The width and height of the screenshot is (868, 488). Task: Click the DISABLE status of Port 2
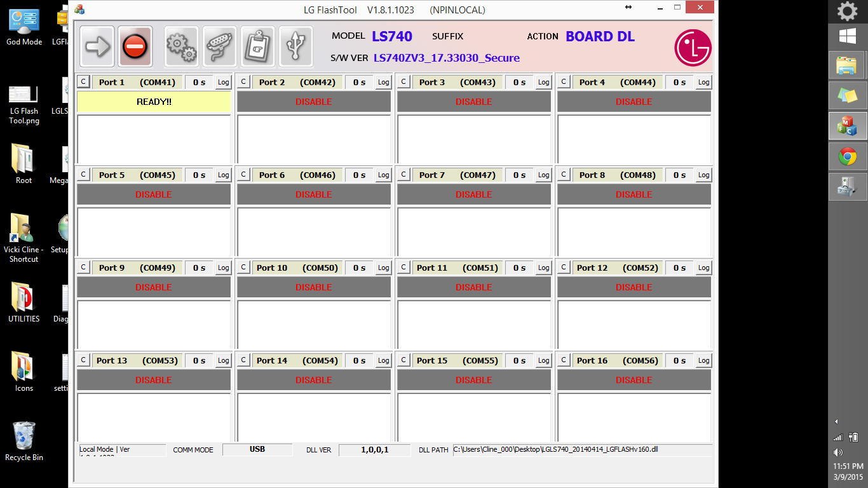point(314,102)
